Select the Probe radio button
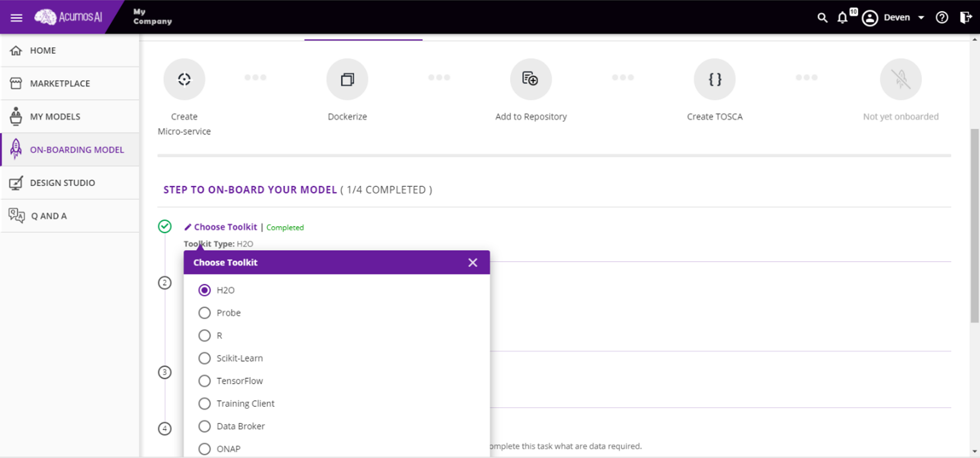Image resolution: width=980 pixels, height=458 pixels. pos(204,312)
